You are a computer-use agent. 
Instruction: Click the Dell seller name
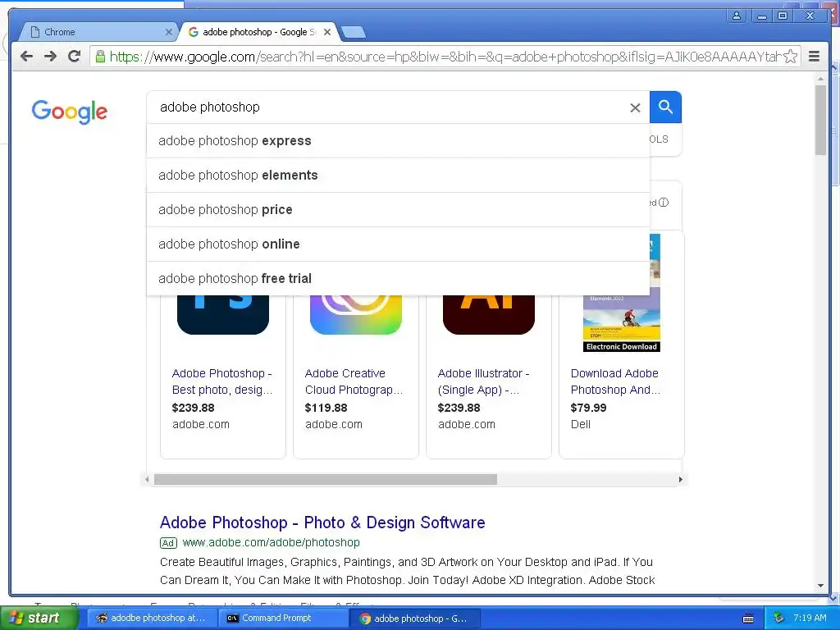pyautogui.click(x=581, y=424)
